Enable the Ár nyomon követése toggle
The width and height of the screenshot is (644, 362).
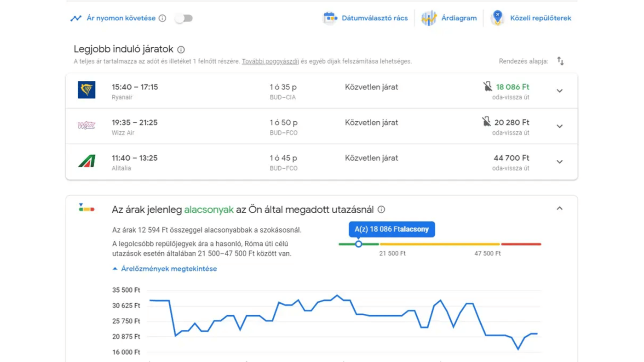[184, 18]
